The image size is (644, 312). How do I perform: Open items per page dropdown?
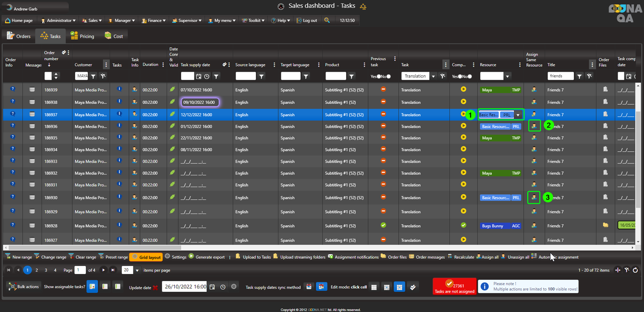click(x=137, y=270)
